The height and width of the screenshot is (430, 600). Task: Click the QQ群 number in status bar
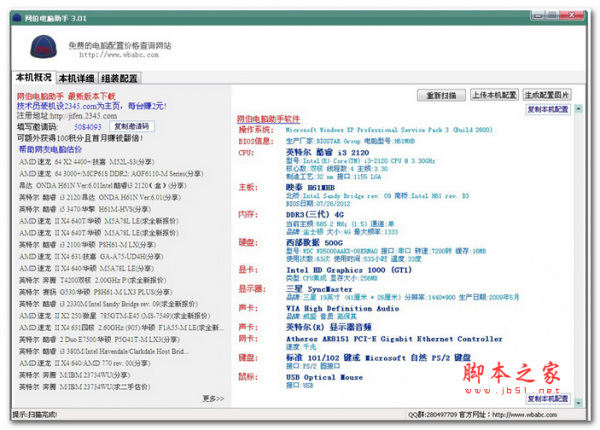432,414
